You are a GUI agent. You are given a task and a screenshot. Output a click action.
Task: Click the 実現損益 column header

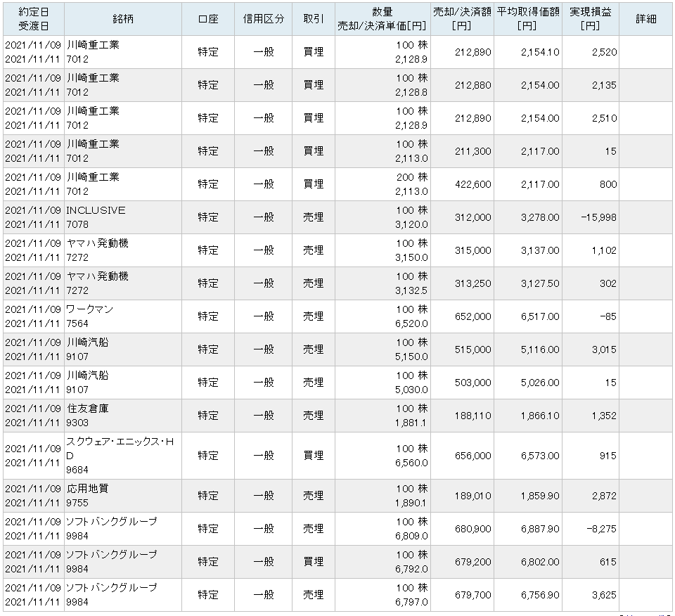click(590, 19)
